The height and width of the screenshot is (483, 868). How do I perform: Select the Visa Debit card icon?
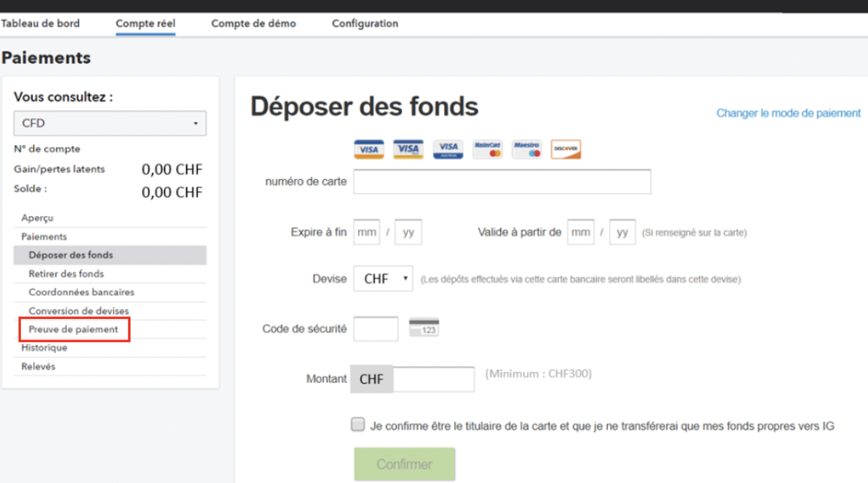[x=408, y=149]
